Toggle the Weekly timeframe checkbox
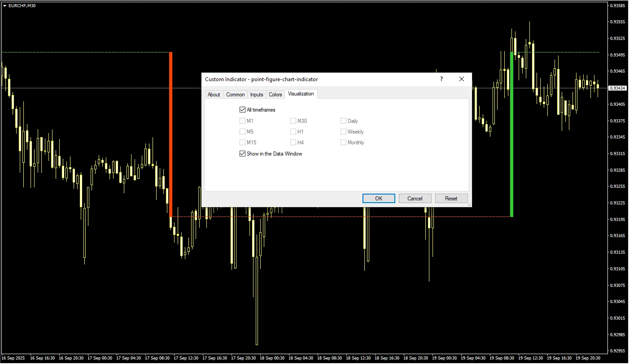 point(343,132)
